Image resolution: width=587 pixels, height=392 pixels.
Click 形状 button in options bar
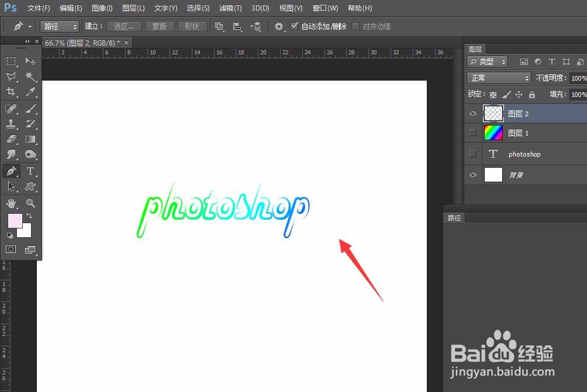192,26
